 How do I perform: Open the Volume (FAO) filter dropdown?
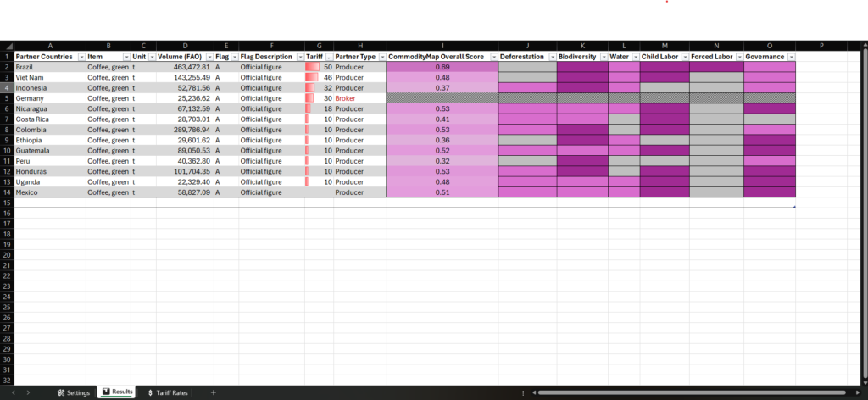coord(207,57)
